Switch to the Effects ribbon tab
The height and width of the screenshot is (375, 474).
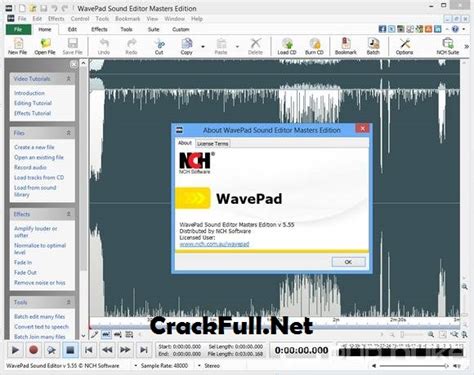(99, 29)
